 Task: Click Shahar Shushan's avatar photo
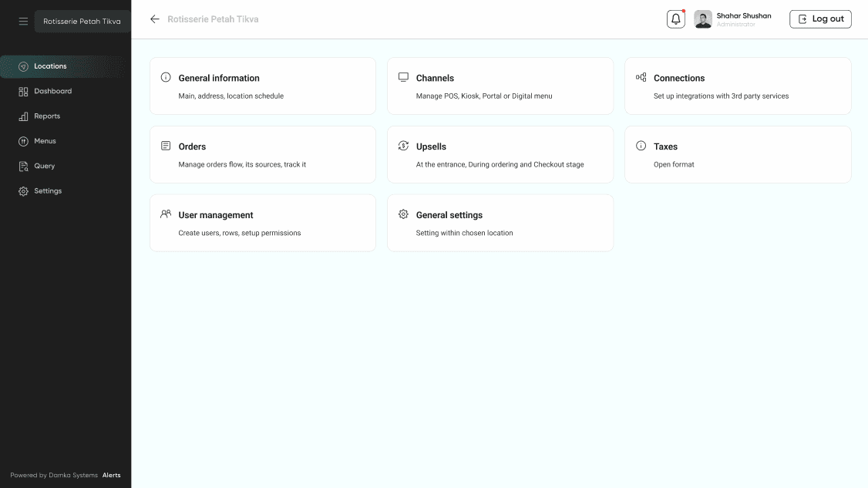click(703, 19)
